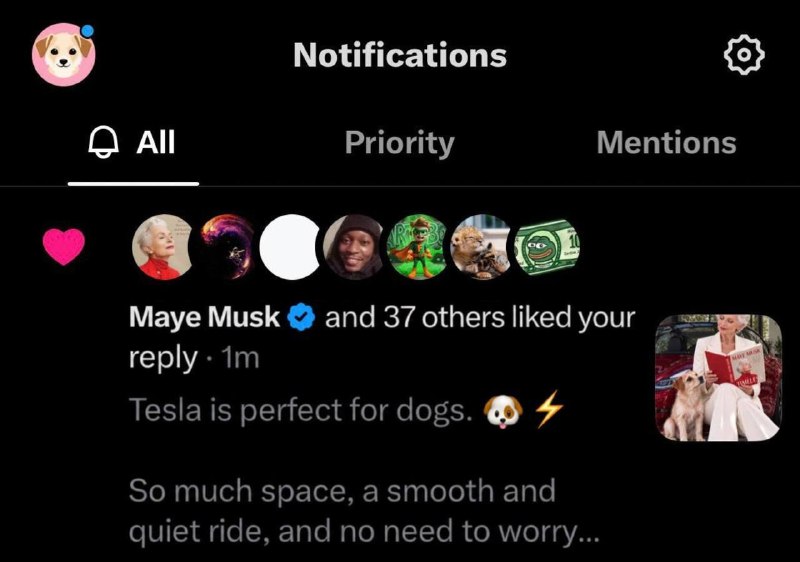Open the dog profile avatar menu

pos(64,55)
